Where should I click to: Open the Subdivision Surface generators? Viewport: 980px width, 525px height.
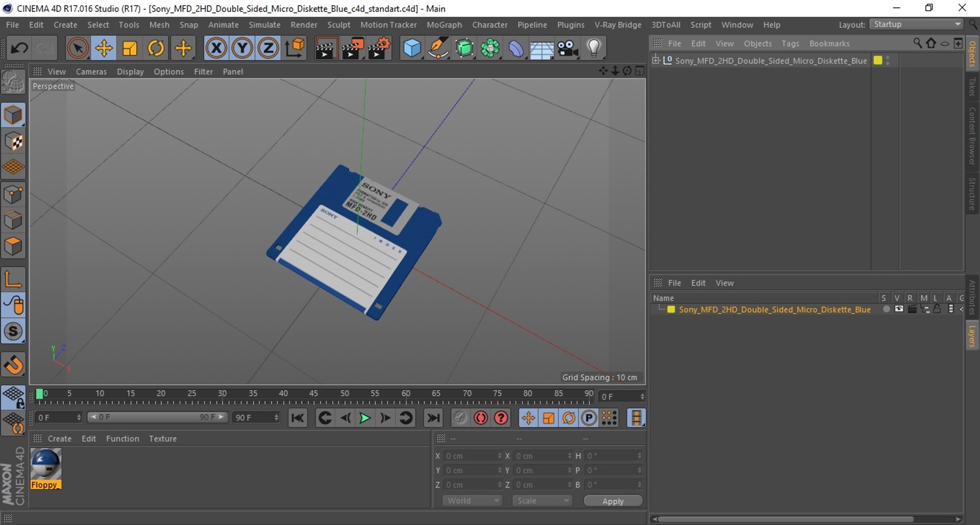(464, 49)
